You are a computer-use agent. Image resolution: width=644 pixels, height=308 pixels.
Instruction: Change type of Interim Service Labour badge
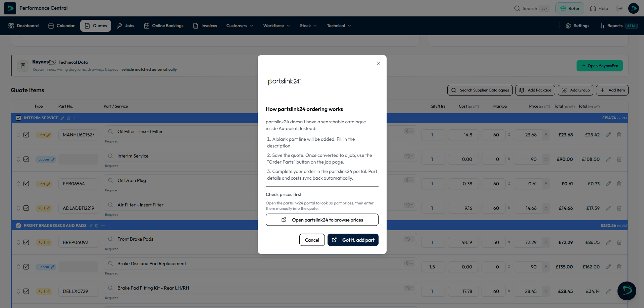pos(46,159)
